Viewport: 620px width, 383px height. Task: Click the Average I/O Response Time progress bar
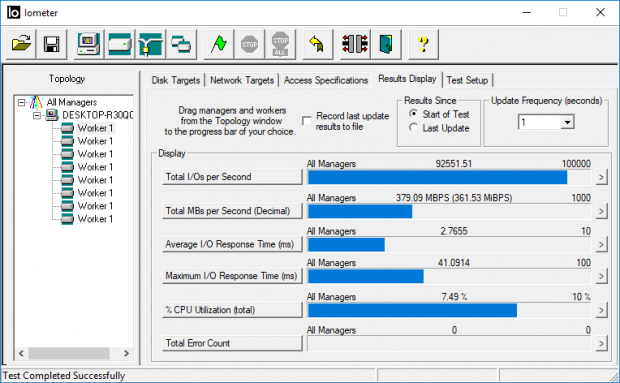449,245
